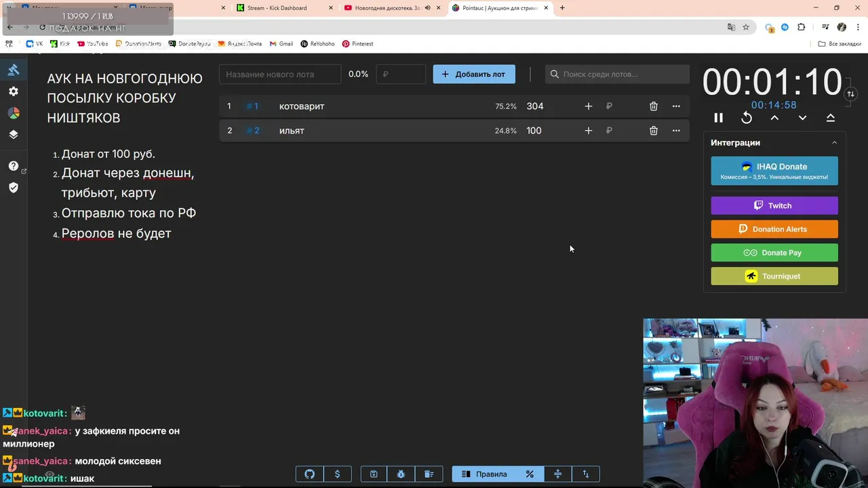The width and height of the screenshot is (868, 488).
Task: Pause the auction timer
Action: click(x=719, y=118)
